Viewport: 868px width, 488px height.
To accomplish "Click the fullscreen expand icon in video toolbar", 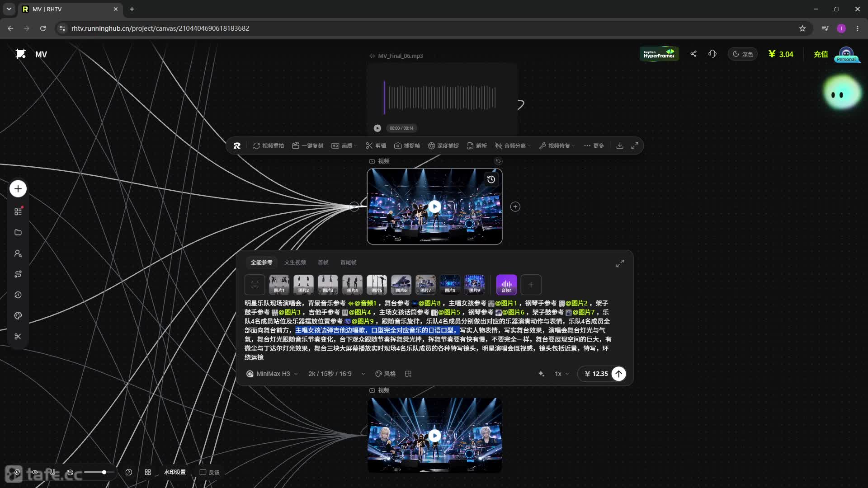I will coord(635,145).
